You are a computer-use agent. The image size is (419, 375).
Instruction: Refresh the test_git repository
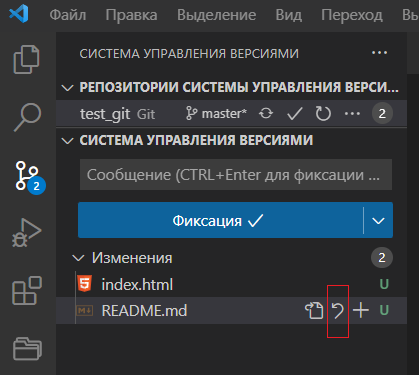(323, 114)
